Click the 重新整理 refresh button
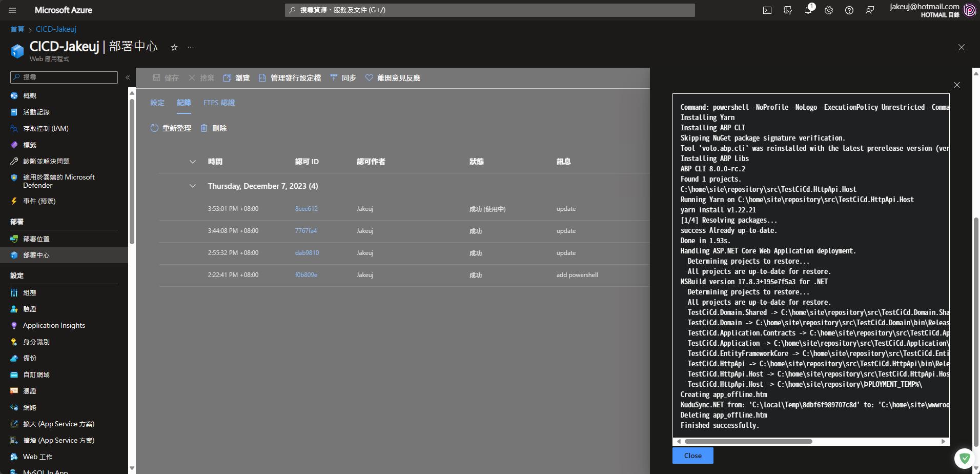Image resolution: width=980 pixels, height=474 pixels. [x=171, y=128]
